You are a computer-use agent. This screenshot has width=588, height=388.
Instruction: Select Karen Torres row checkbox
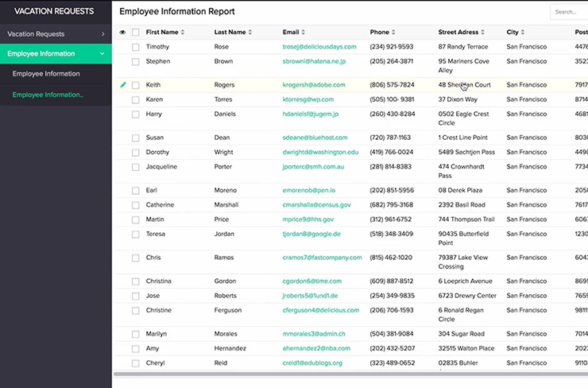(x=136, y=100)
